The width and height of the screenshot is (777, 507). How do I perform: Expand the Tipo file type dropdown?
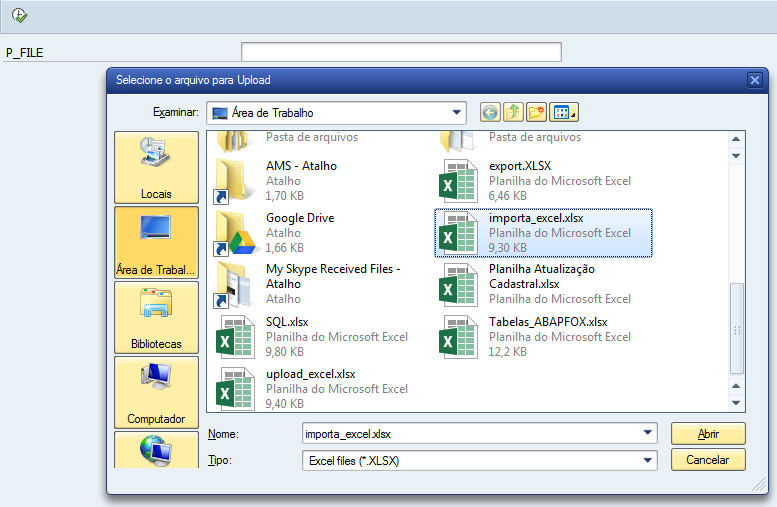point(647,460)
